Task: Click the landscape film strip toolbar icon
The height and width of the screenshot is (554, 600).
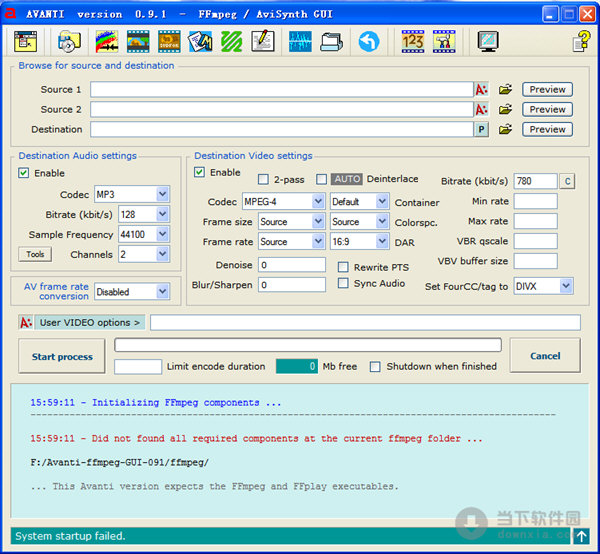Action: click(x=138, y=41)
